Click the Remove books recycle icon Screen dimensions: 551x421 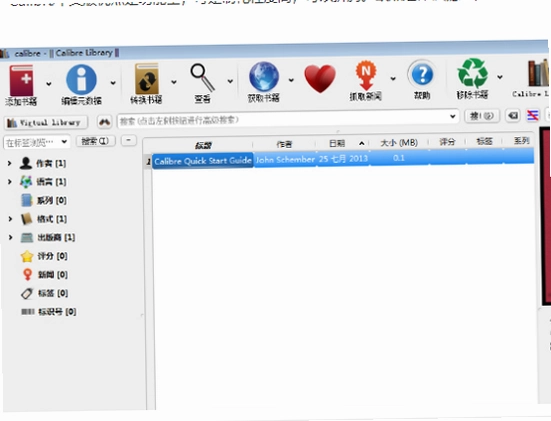click(x=472, y=73)
